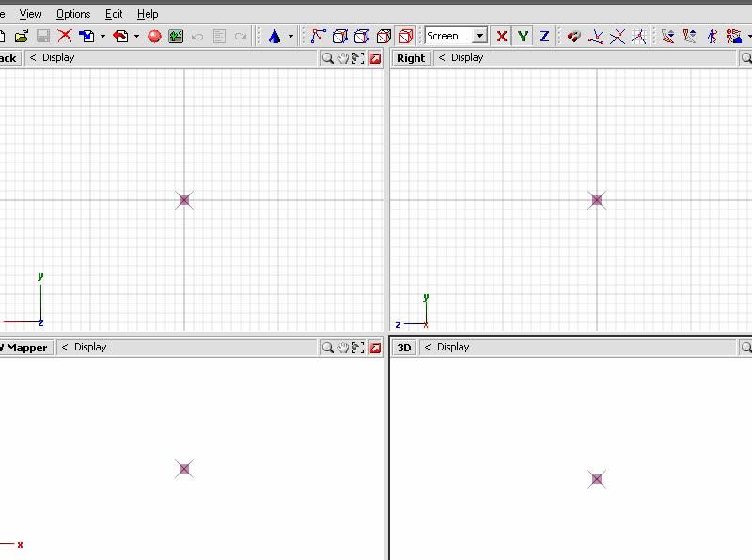
Task: Click the fit-to-view bracket icon in Back viewport
Action: tap(358, 58)
